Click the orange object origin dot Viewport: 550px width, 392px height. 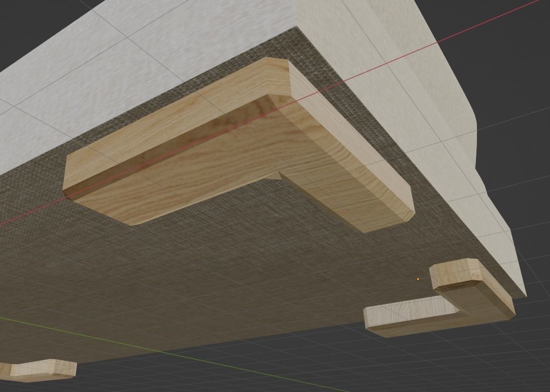tap(418, 279)
